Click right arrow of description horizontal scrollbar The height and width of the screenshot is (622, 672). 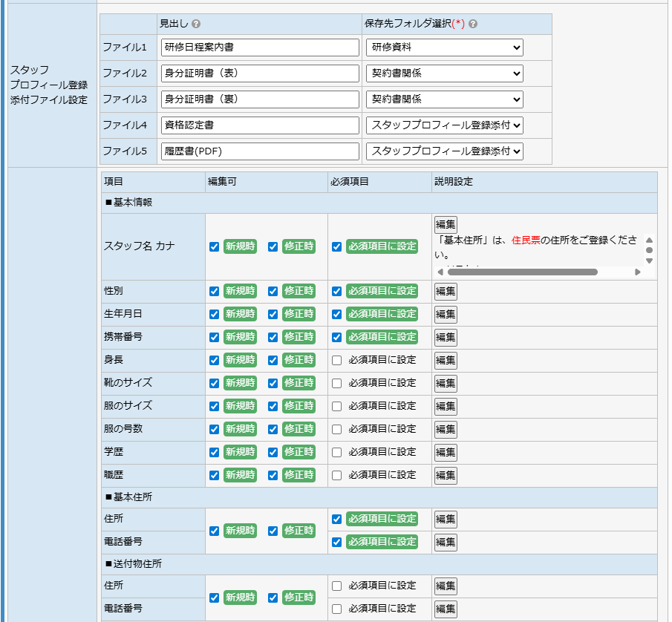point(638,272)
